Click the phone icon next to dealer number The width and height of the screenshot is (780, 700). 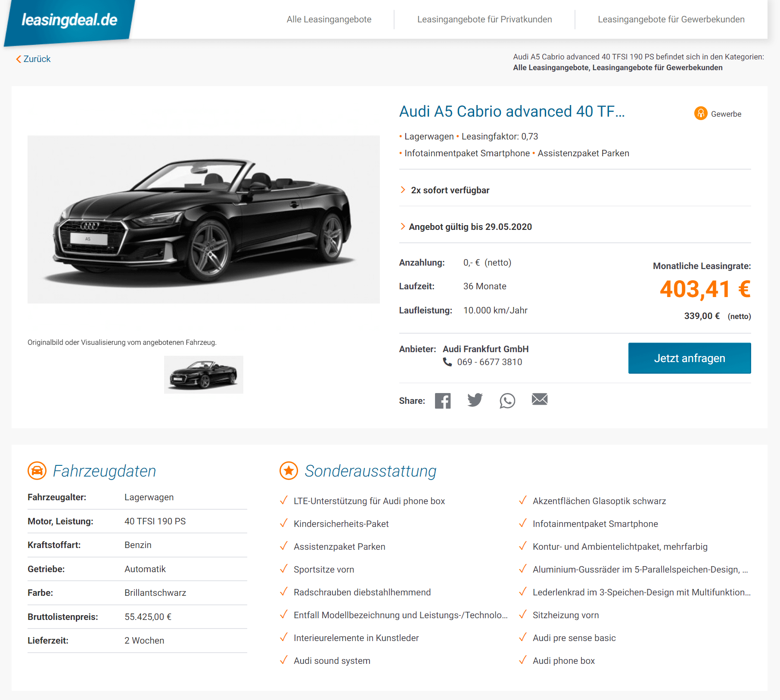(x=447, y=362)
